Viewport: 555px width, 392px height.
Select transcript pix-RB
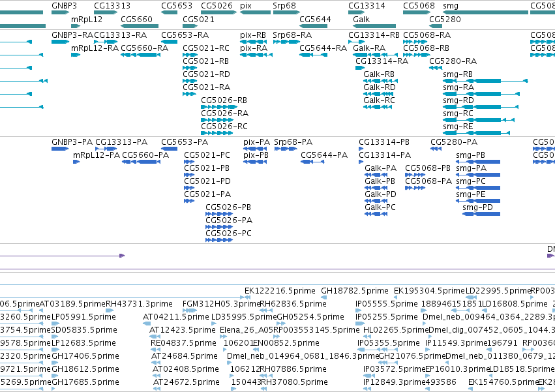253,42
